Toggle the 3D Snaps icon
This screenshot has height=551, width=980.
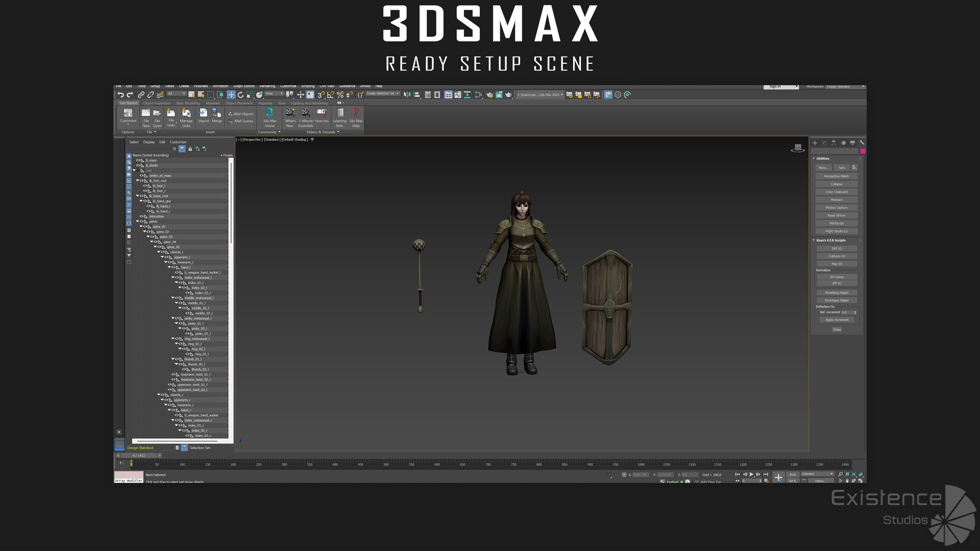point(321,95)
